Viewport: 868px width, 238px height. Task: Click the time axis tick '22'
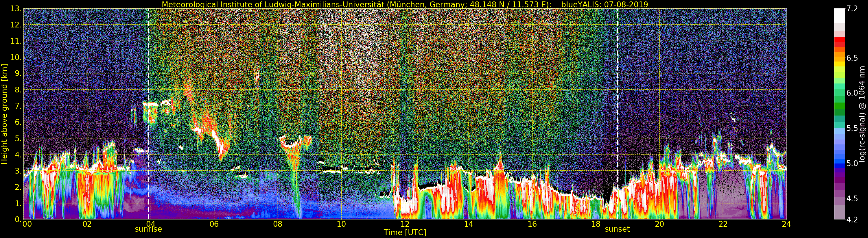(x=723, y=224)
